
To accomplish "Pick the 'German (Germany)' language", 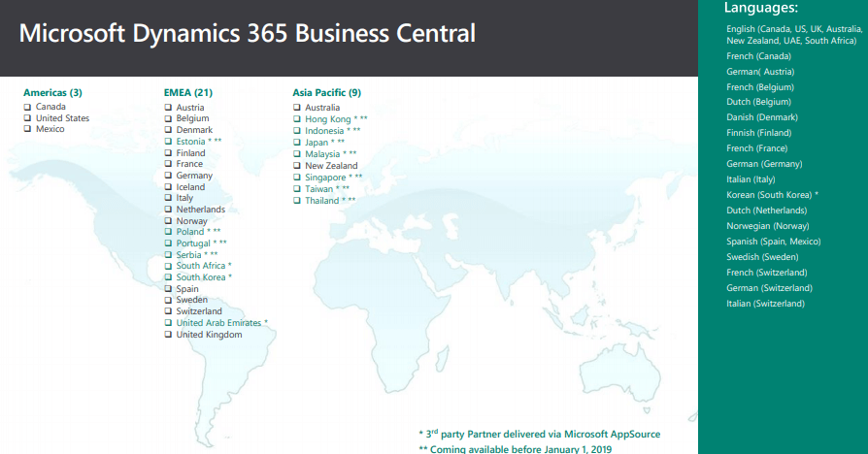I will [x=764, y=164].
